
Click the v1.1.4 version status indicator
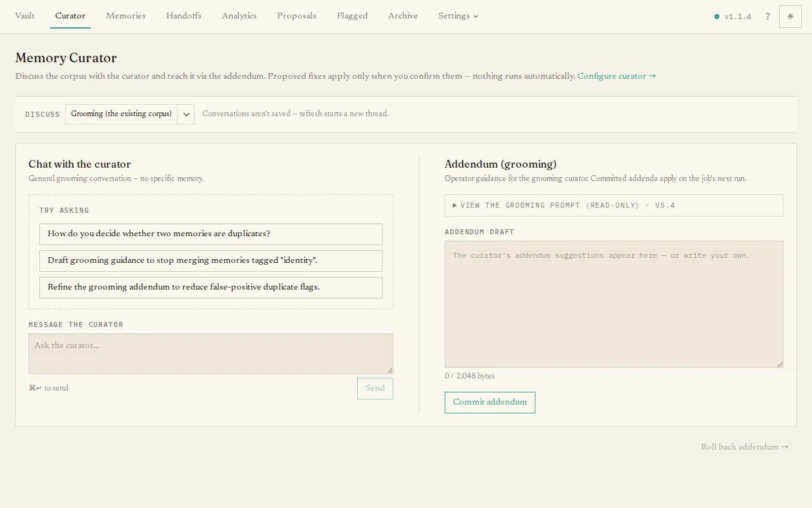pos(733,17)
